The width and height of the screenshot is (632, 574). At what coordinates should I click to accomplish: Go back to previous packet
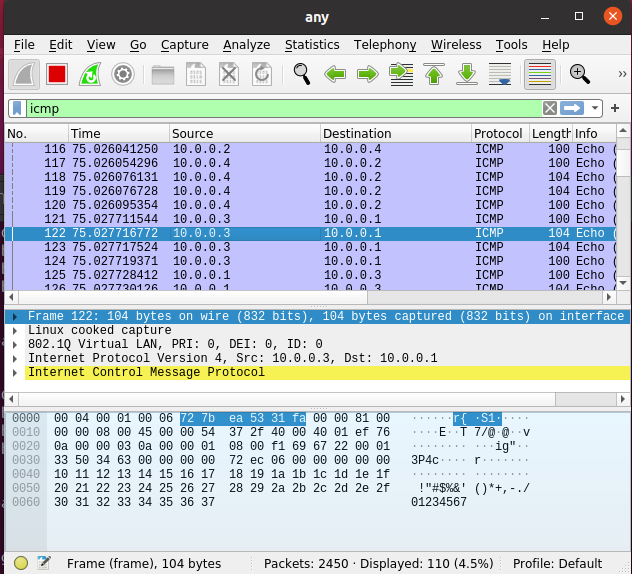tap(335, 74)
